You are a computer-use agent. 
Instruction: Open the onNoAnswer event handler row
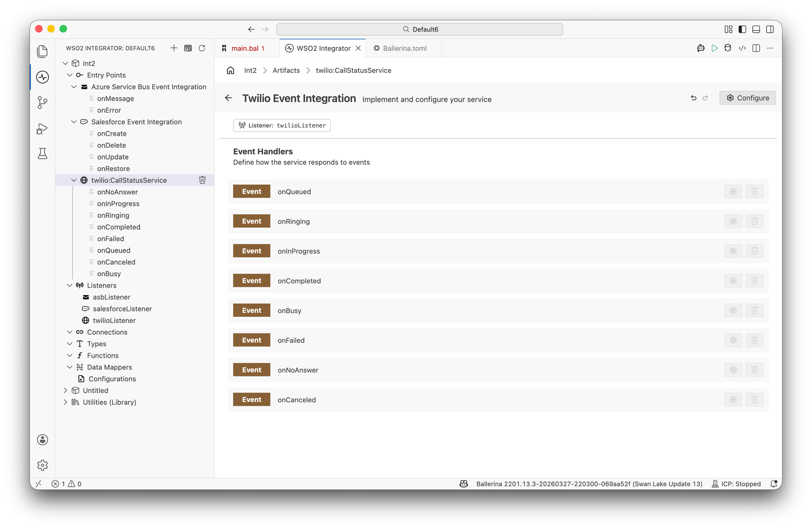pyautogui.click(x=498, y=370)
